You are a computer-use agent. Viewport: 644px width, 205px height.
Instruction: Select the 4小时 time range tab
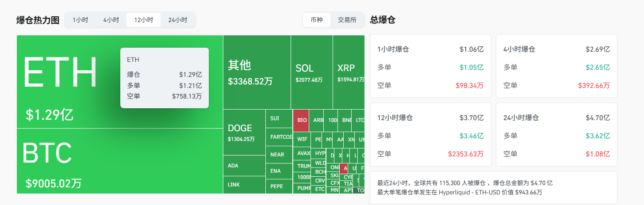[x=111, y=20]
